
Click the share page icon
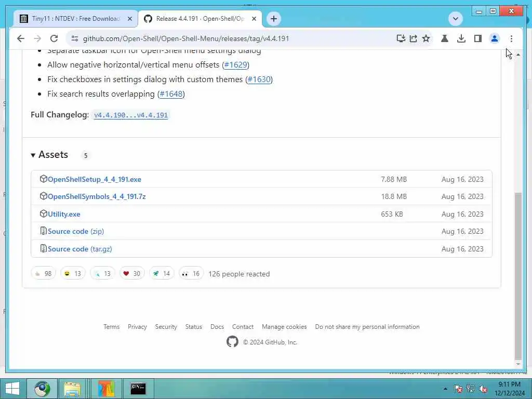(x=413, y=38)
